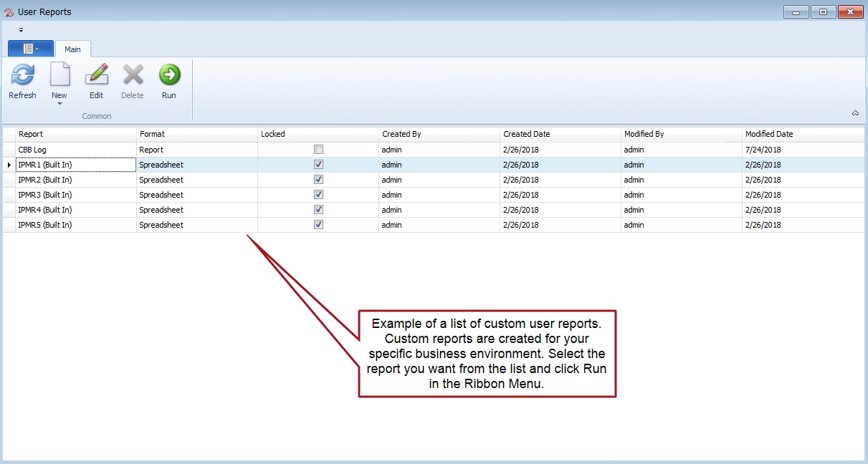Click the grayed-out Delete X icon
The height and width of the screenshot is (464, 868).
click(x=132, y=75)
